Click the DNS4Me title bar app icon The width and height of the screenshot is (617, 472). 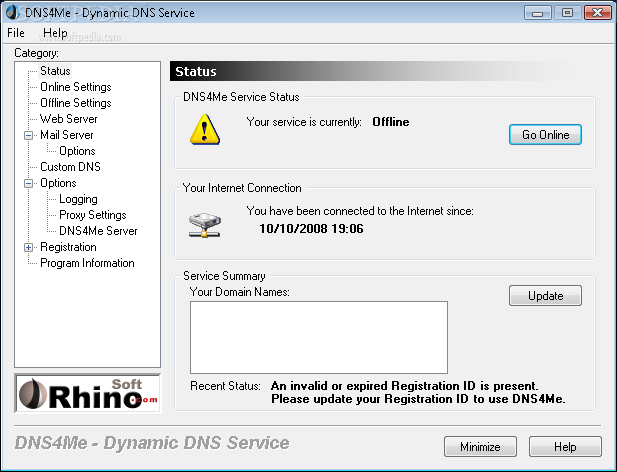pos(13,12)
